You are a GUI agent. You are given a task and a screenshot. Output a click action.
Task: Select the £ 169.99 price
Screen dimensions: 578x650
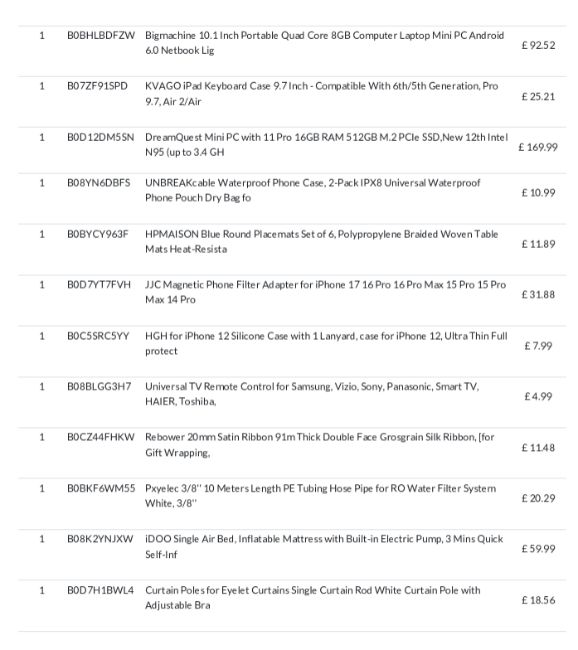point(538,147)
